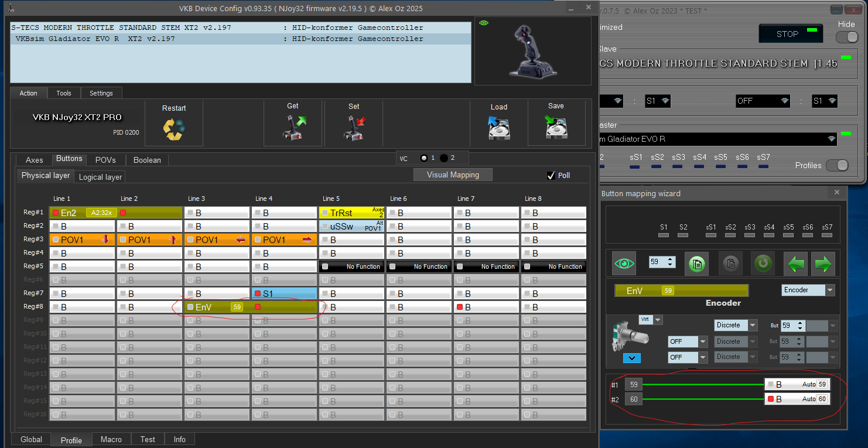
Task: Click the B Auto 60 mapping box in wizard
Action: (x=797, y=399)
